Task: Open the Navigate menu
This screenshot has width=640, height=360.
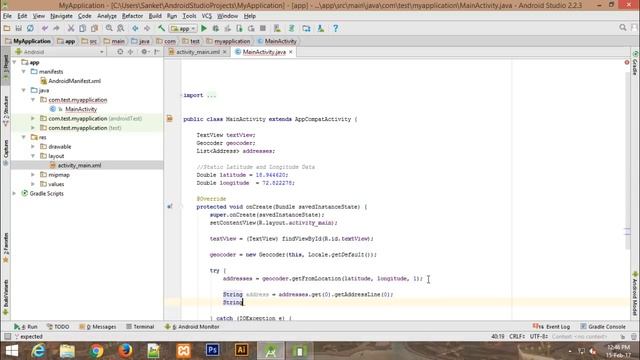Action: (x=61, y=16)
